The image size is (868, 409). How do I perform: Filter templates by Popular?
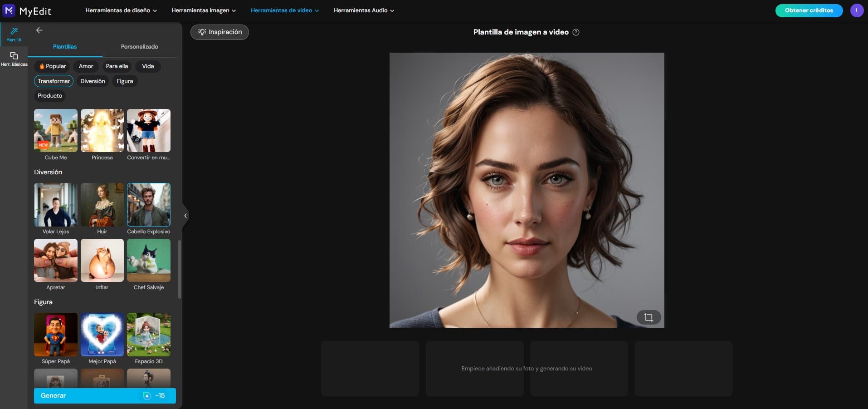click(52, 66)
